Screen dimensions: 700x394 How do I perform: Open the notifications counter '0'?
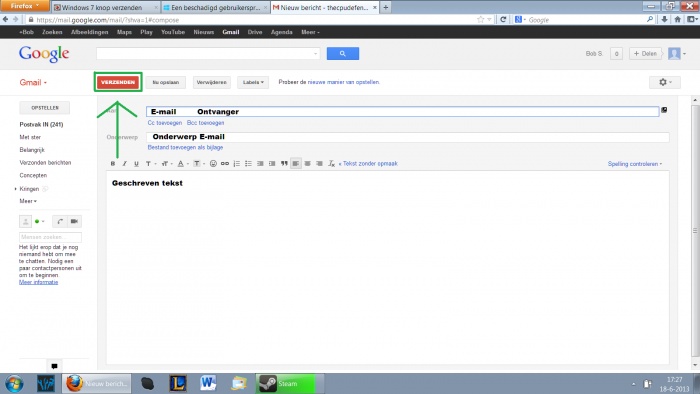[x=617, y=54]
